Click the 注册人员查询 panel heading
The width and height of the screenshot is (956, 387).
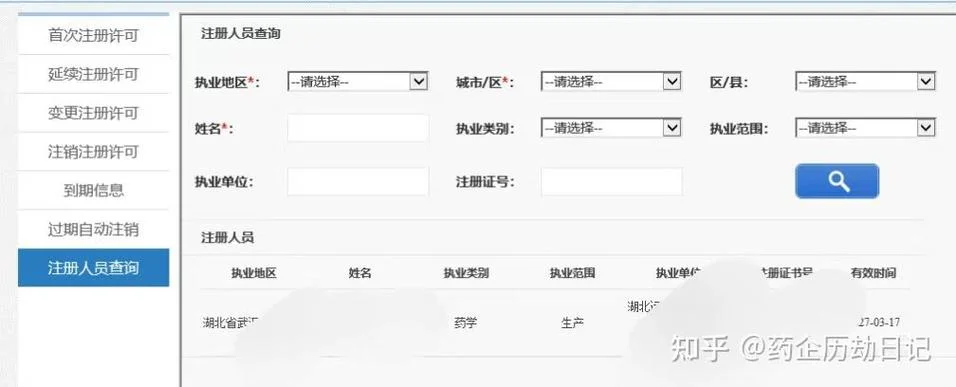[x=241, y=34]
